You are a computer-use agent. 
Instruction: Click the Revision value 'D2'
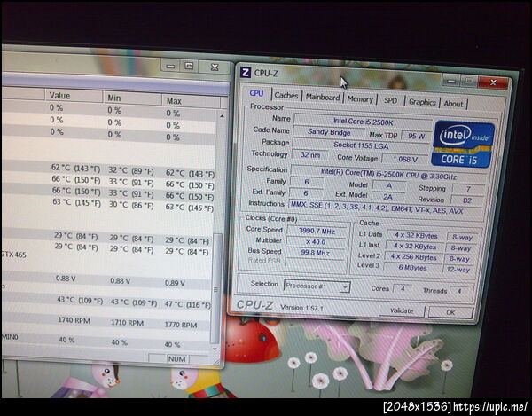pyautogui.click(x=467, y=200)
